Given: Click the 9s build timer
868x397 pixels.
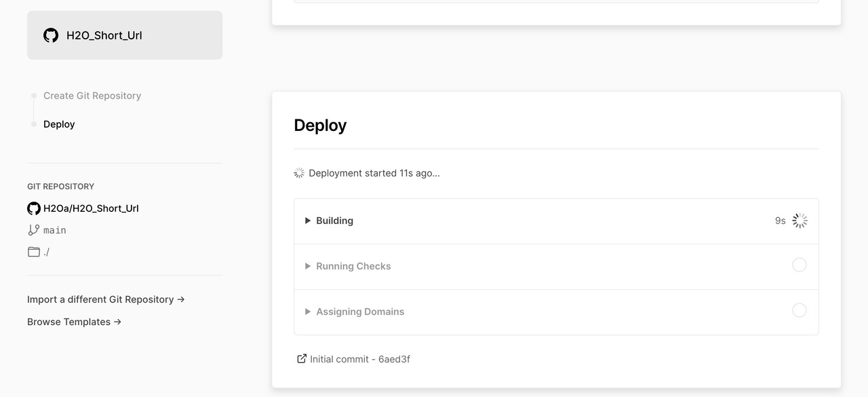Looking at the screenshot, I should click(781, 221).
